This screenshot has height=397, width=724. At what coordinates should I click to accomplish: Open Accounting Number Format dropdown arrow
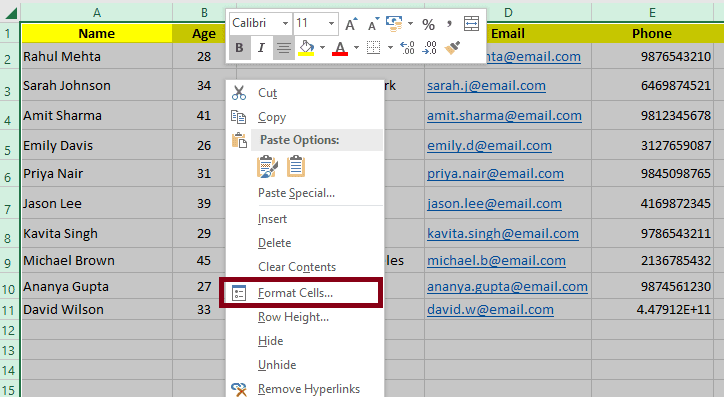[410, 24]
